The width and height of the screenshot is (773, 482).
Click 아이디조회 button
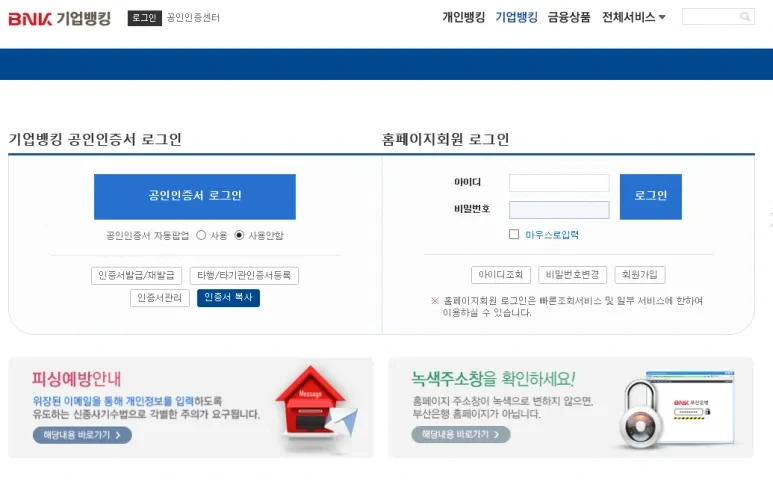[501, 275]
